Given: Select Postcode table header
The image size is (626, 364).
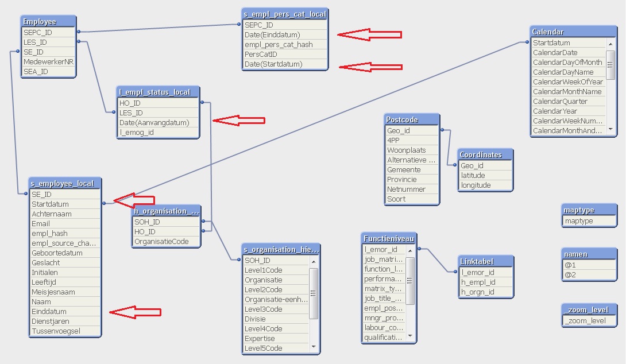Looking at the screenshot, I should 412,120.
